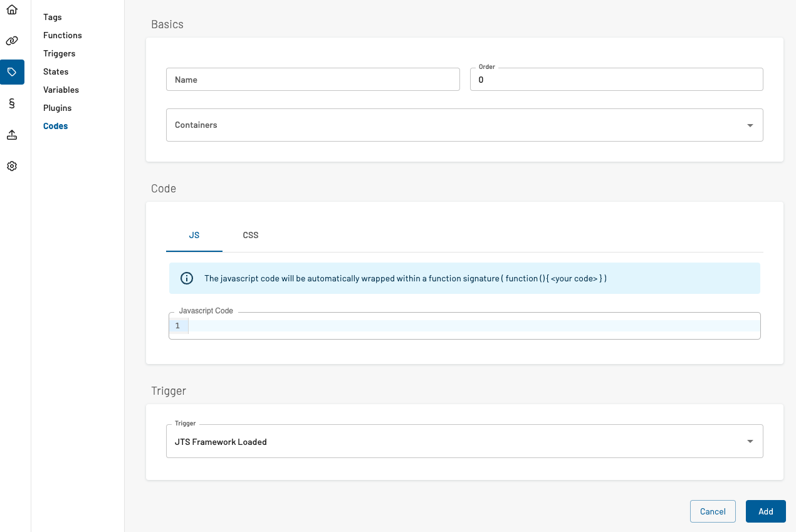Click the upload publish icon
Viewport: 796px width, 532px height.
click(12, 135)
